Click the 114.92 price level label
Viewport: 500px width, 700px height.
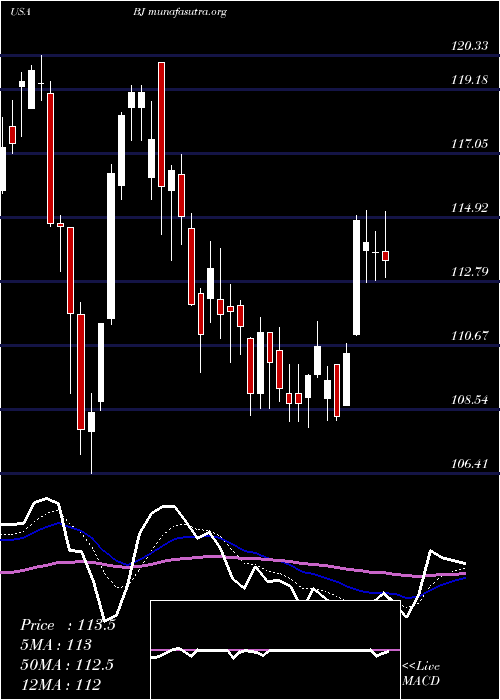point(469,208)
